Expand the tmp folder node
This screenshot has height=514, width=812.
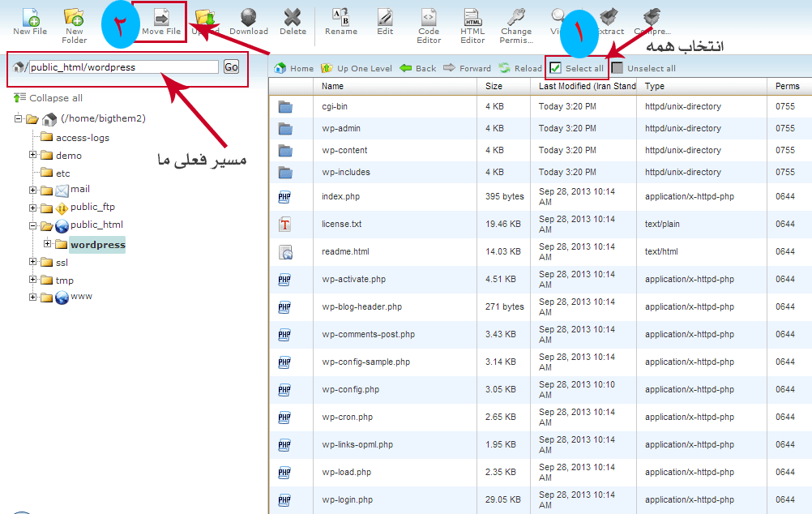[32, 279]
